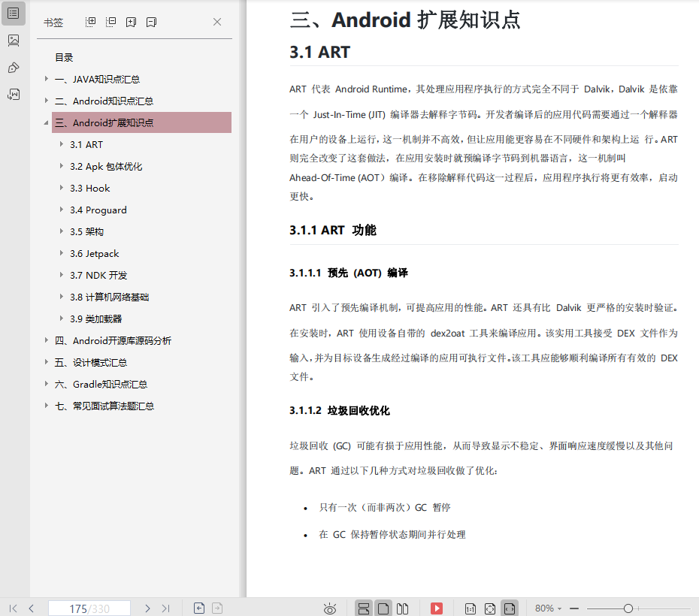This screenshot has height=616, width=699.
Task: Click the page number input field
Action: tap(89, 608)
